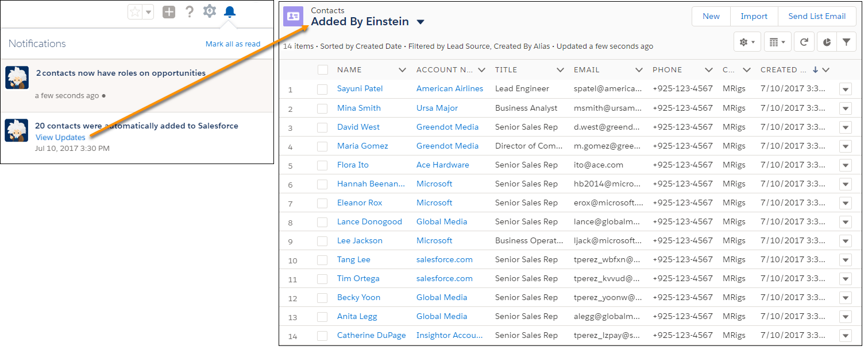Open the filters funnel panel
Image resolution: width=868 pixels, height=354 pixels.
click(846, 42)
